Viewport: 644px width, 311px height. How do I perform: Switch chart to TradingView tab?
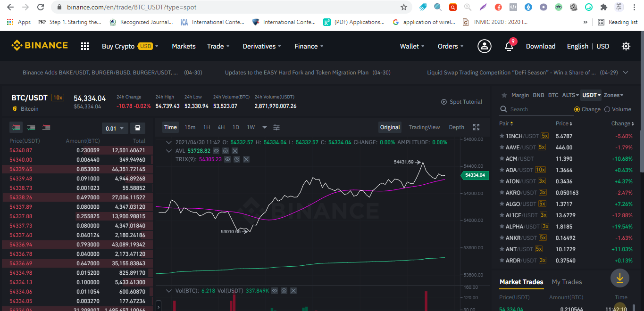[424, 127]
